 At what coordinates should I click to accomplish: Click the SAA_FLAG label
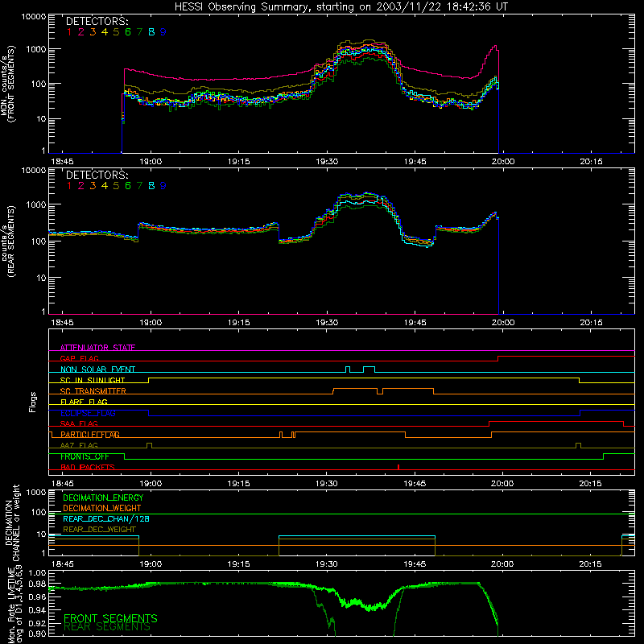click(79, 423)
